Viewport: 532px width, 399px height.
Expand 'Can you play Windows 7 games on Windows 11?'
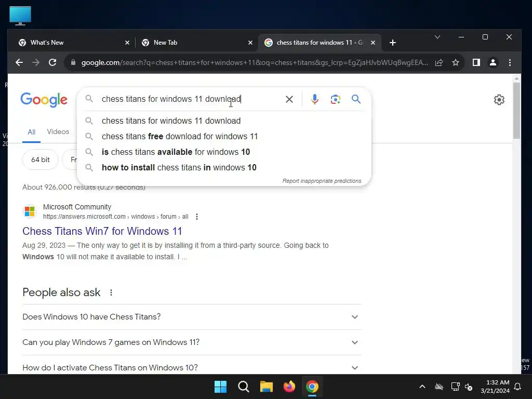coord(192,342)
